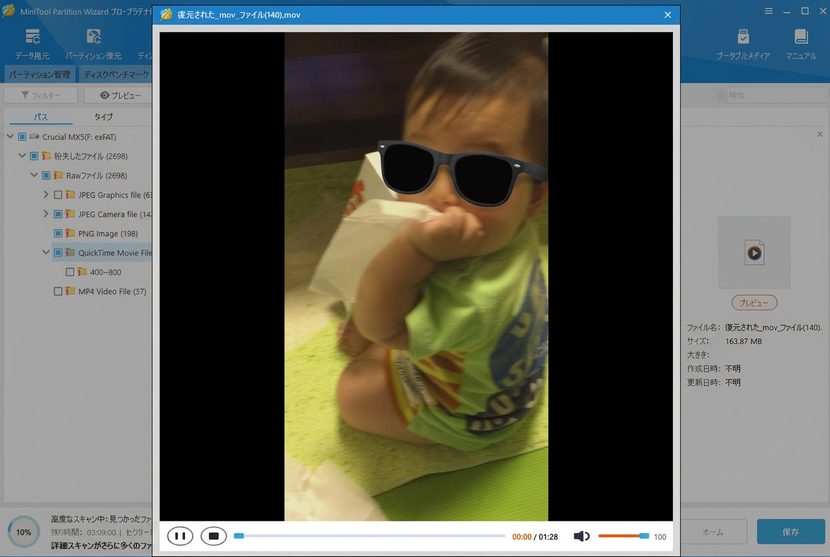Click the Rawファイル folder icon

58,175
